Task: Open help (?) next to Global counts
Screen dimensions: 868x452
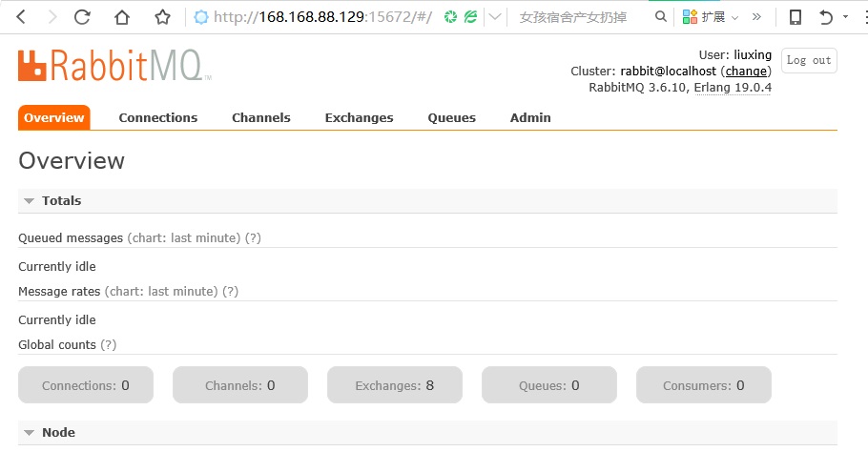Action: pyautogui.click(x=109, y=344)
